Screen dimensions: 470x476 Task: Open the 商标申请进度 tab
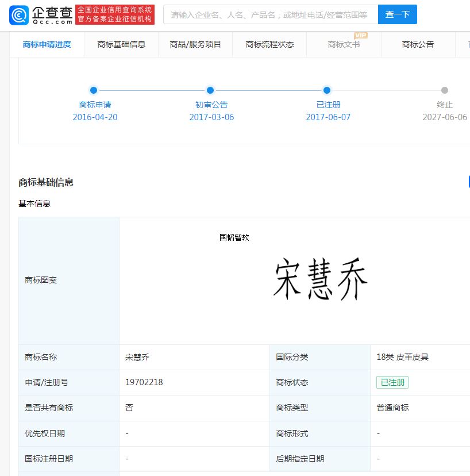click(x=47, y=45)
